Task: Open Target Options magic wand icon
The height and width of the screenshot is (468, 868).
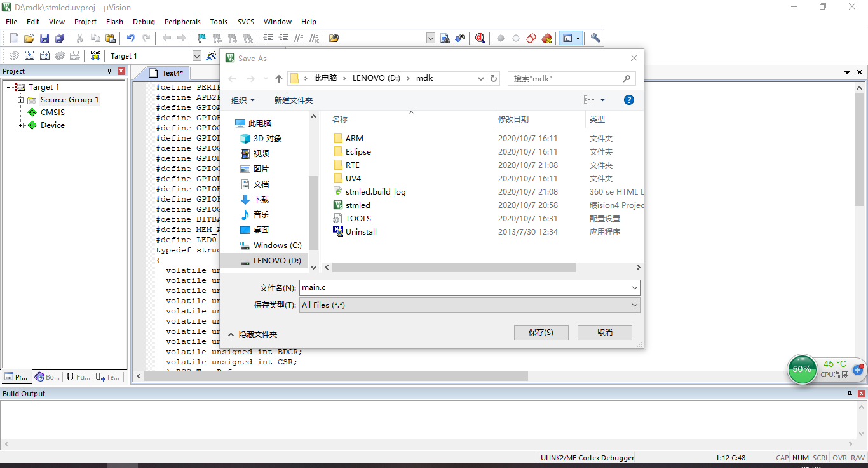Action: [x=212, y=56]
